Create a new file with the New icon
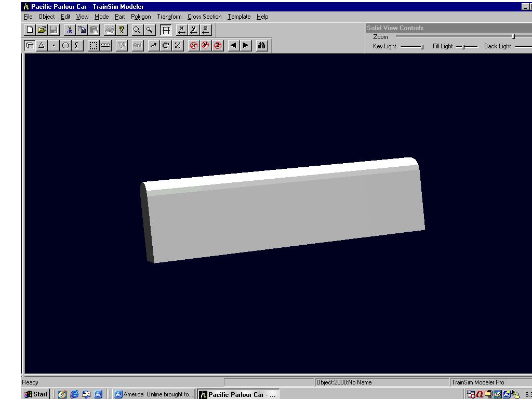The width and height of the screenshot is (532, 399). tap(30, 30)
